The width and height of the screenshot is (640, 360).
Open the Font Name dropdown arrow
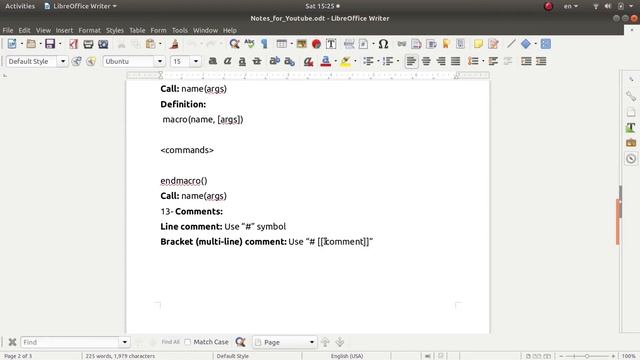160,61
